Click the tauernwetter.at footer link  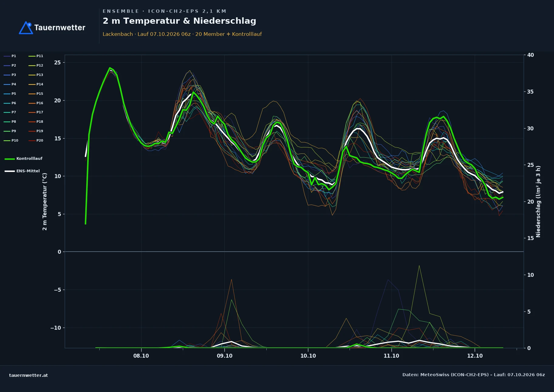point(29,375)
